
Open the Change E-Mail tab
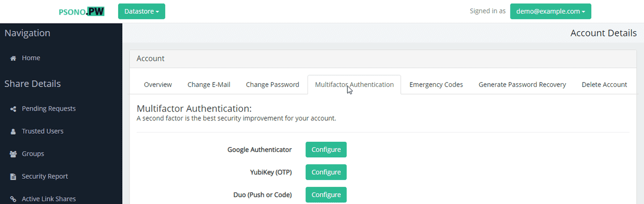coord(209,85)
